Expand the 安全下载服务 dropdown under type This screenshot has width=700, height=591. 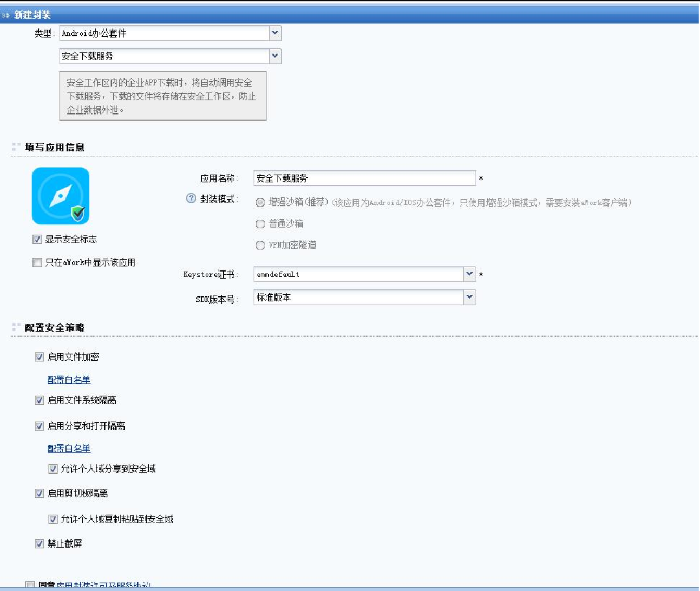click(x=275, y=56)
